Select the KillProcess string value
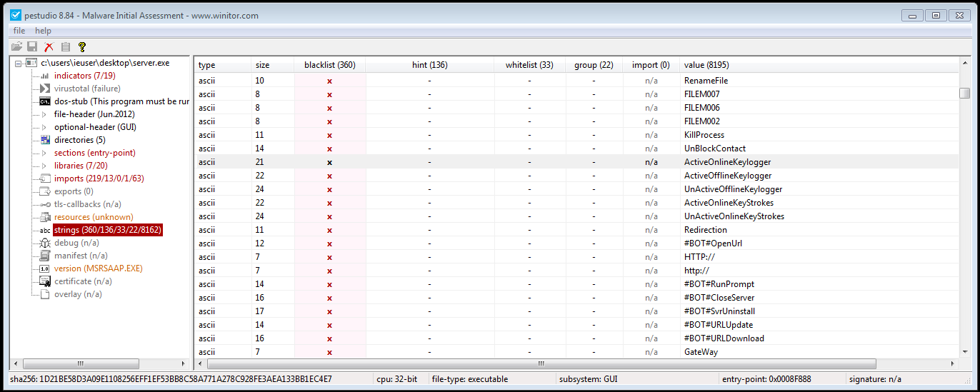Image resolution: width=980 pixels, height=392 pixels. click(x=704, y=135)
